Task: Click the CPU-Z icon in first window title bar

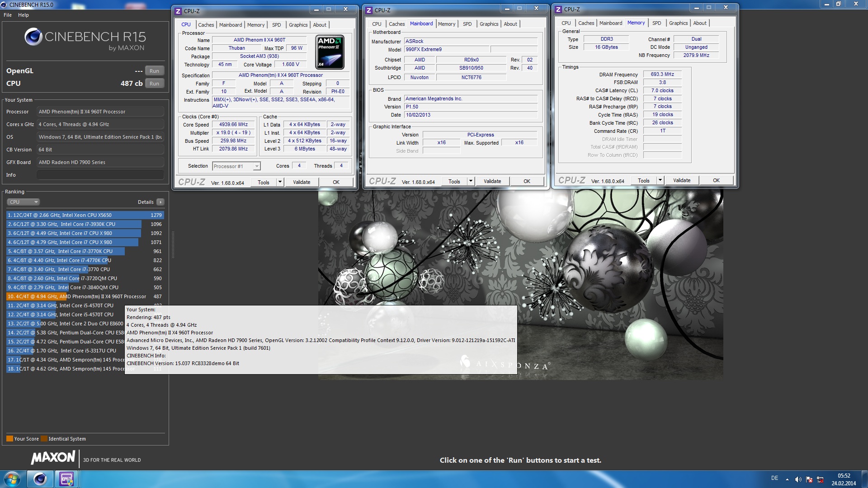Action: click(178, 10)
